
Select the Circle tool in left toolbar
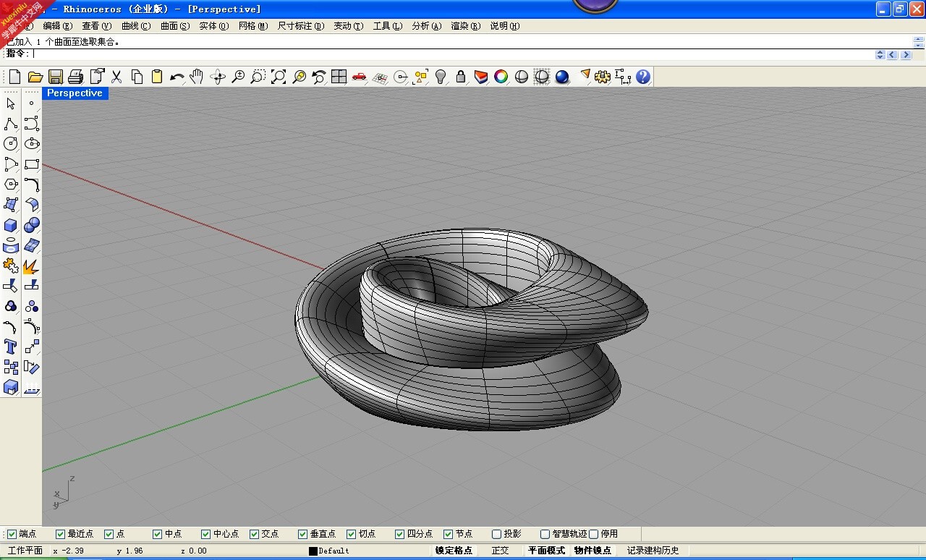pyautogui.click(x=11, y=144)
